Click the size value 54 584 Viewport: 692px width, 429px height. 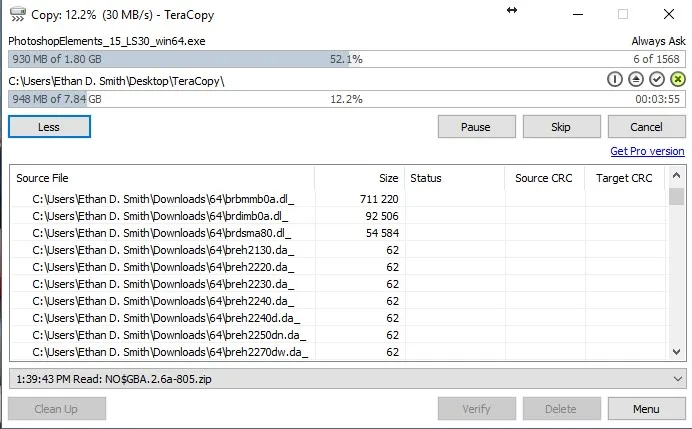382,233
